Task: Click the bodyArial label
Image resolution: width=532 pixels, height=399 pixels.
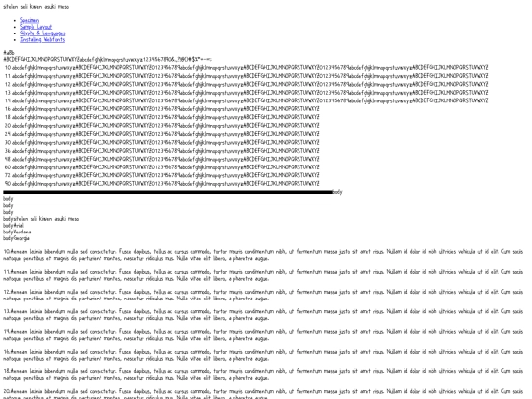Action: (x=13, y=226)
